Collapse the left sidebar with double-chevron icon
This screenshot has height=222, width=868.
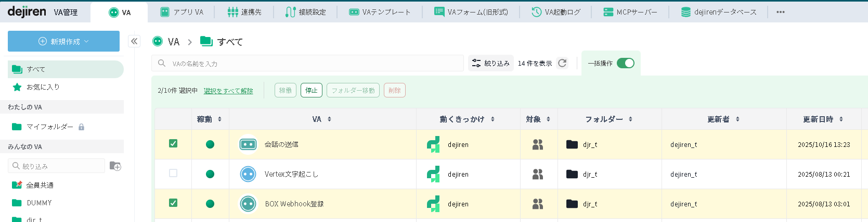pyautogui.click(x=134, y=41)
